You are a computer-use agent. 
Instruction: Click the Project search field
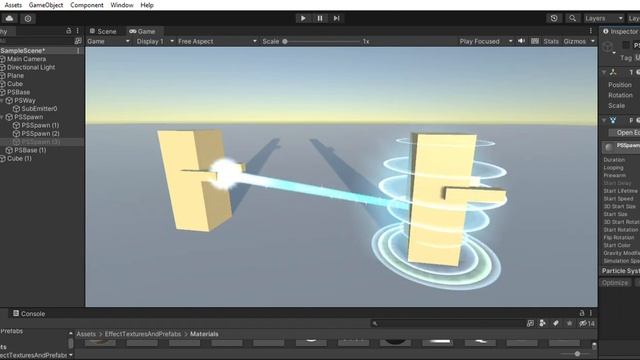[x=446, y=324]
